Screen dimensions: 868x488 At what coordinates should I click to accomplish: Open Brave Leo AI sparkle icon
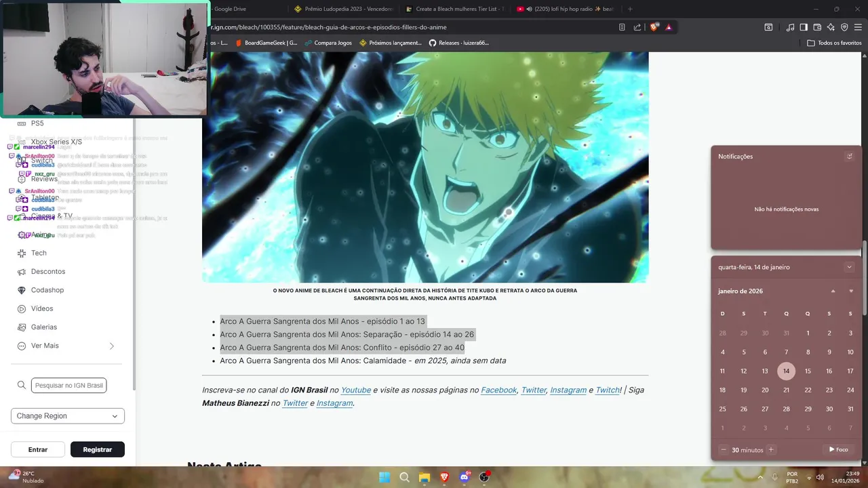831,27
